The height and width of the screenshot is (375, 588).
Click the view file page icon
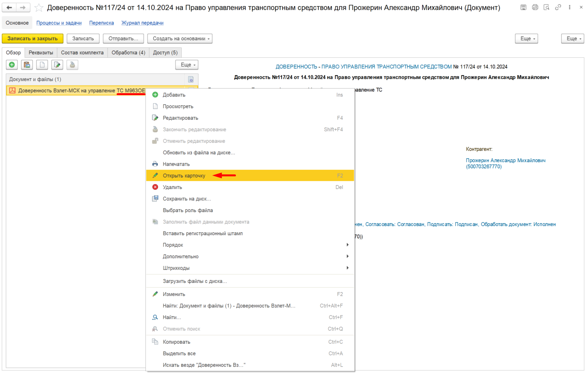[42, 65]
